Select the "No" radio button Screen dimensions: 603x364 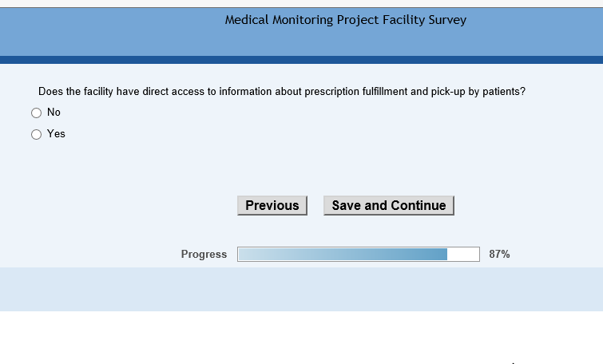36,113
